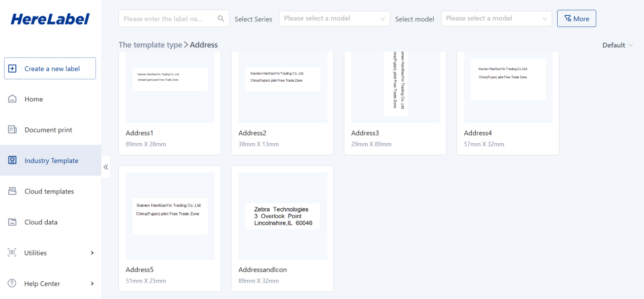Open Document print from the sidebar icon
Image resolution: width=644 pixels, height=299 pixels.
tap(13, 129)
